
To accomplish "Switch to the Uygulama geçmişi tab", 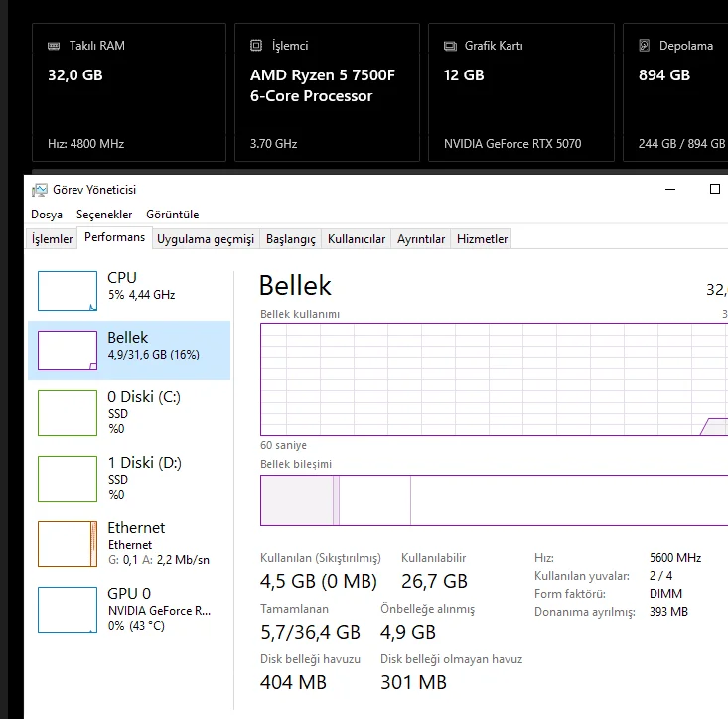I will [x=206, y=239].
